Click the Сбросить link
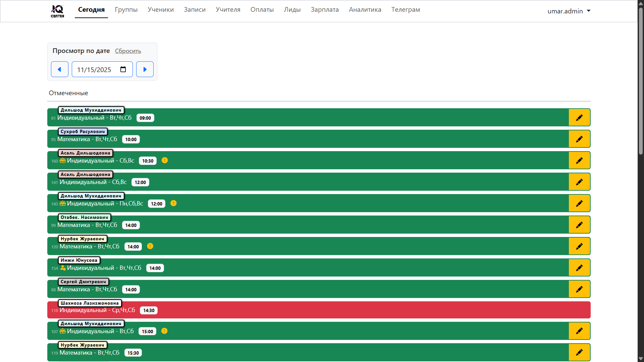 128,51
